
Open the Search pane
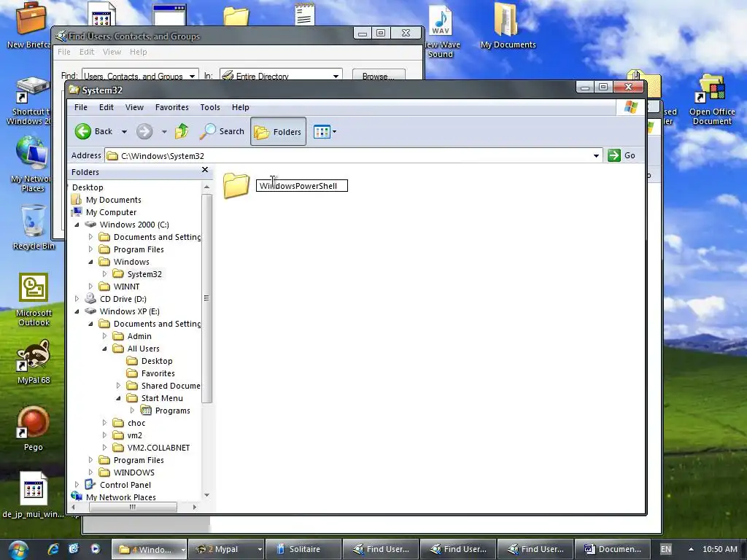pos(222,131)
